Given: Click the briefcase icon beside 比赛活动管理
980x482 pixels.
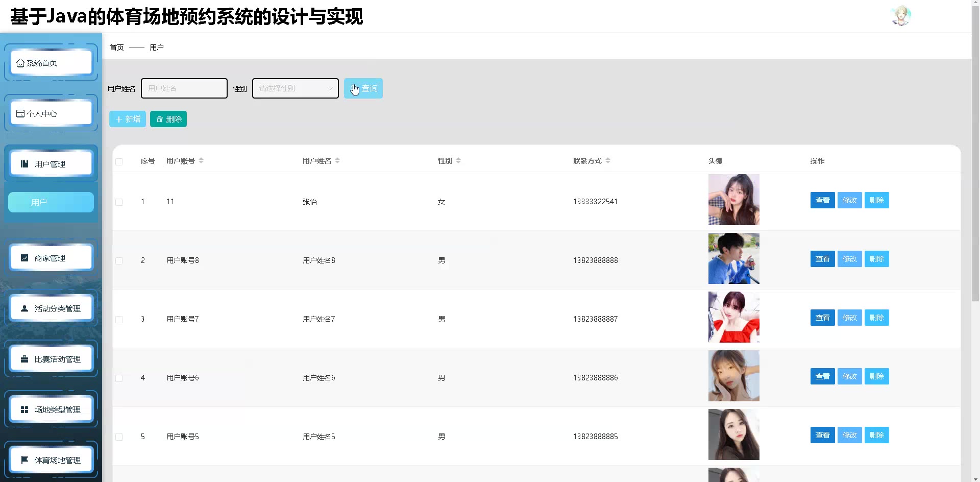Looking at the screenshot, I should [24, 359].
